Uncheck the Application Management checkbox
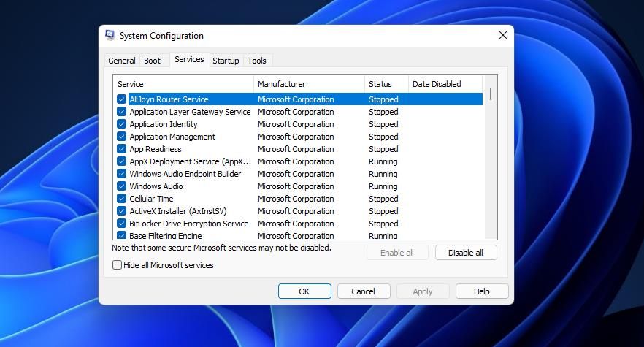Viewport: 644px width, 347px height. pyautogui.click(x=121, y=137)
